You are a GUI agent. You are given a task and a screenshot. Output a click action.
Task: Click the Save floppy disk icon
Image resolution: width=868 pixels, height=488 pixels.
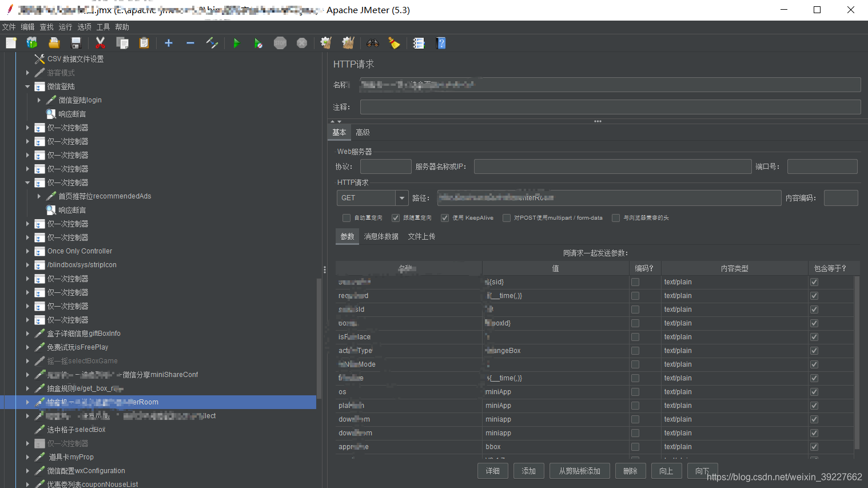pyautogui.click(x=75, y=43)
